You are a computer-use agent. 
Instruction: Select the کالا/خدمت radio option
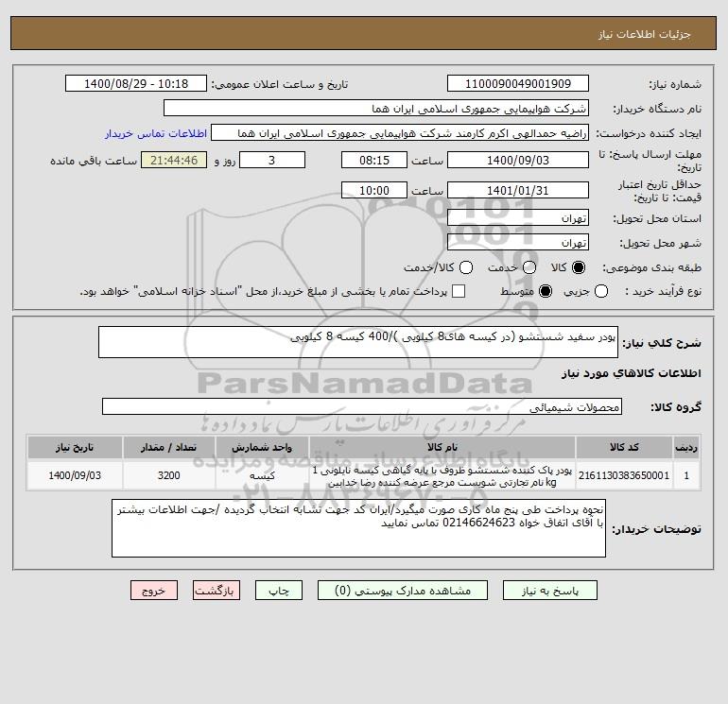tap(466, 267)
